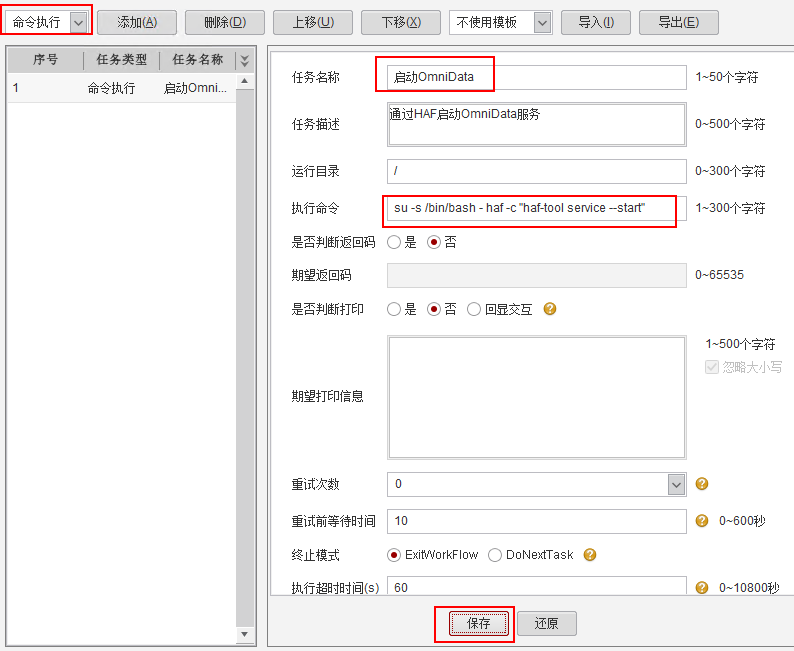Image resolution: width=794 pixels, height=651 pixels.
Task: Select 否 for 是否判断打印
Action: pos(433,309)
